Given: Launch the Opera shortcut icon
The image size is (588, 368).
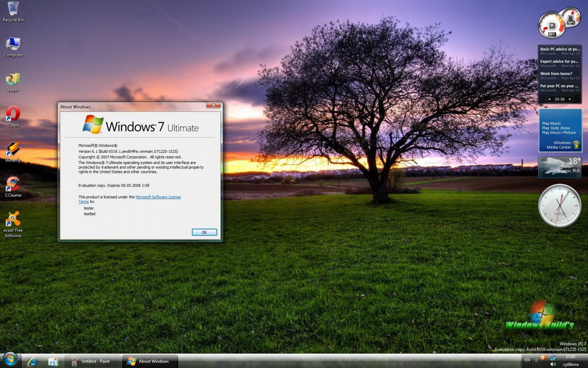Looking at the screenshot, I should click(x=13, y=117).
